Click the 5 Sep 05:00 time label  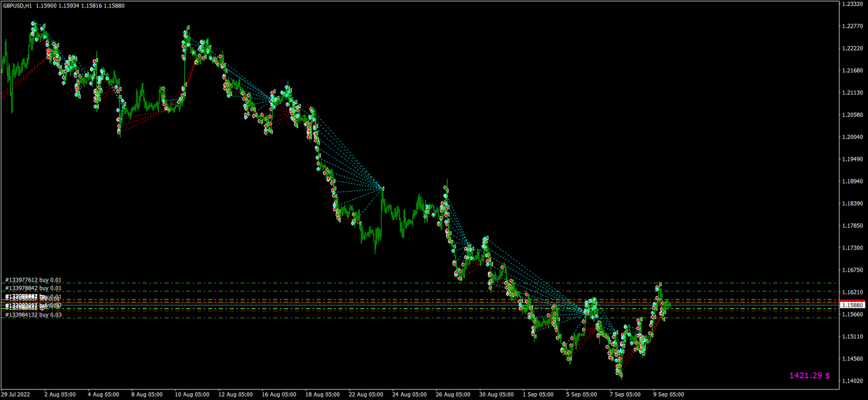[x=582, y=395]
